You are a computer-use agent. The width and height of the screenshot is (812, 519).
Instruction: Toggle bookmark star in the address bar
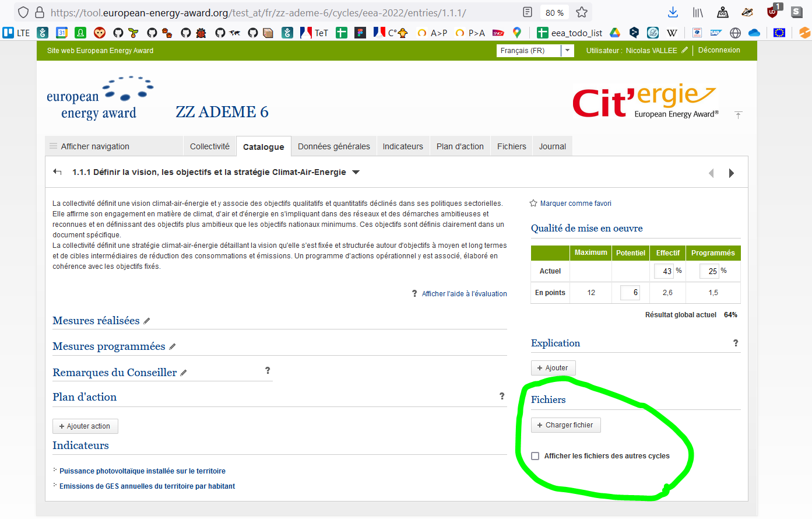tap(581, 12)
